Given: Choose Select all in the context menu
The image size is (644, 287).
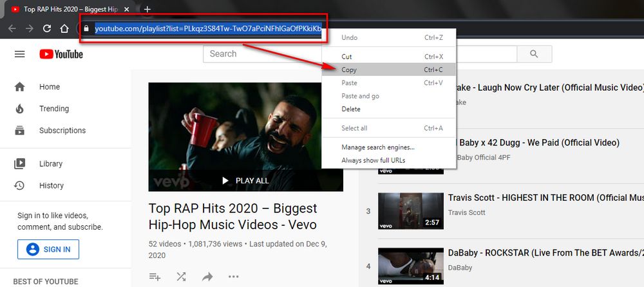Looking at the screenshot, I should pyautogui.click(x=388, y=128).
